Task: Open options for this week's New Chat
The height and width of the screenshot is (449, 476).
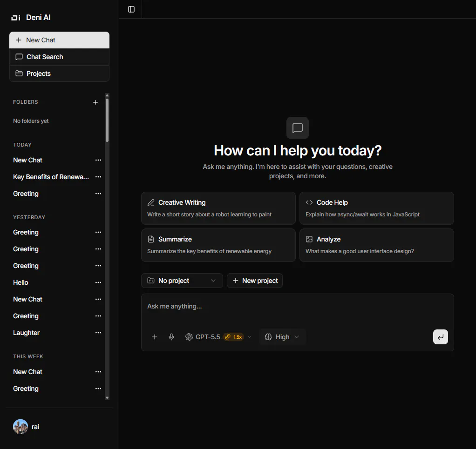Action: click(x=98, y=372)
